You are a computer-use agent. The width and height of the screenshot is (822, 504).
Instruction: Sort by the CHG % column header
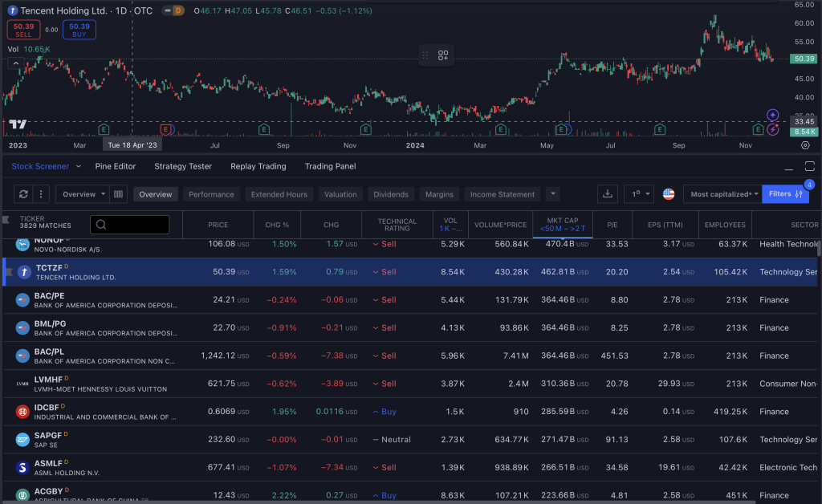click(x=277, y=225)
